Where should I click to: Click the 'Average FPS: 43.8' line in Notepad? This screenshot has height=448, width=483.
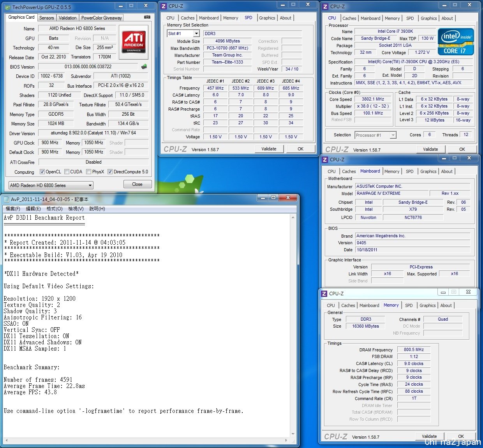30,392
